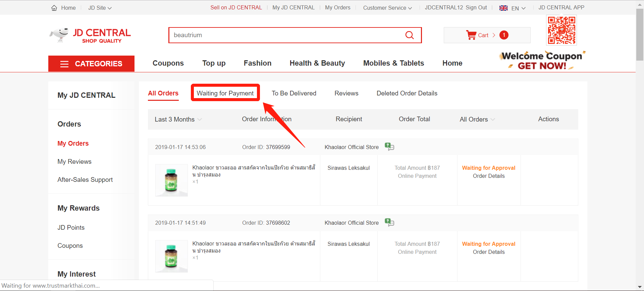
Task: Click My Orders in sidebar
Action: point(73,143)
